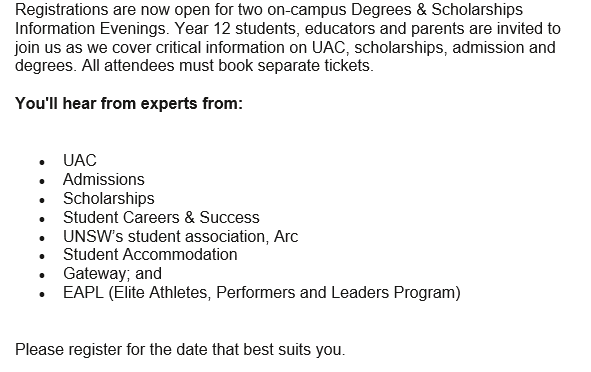Click the 'Scholarships' list item
The height and width of the screenshot is (372, 591).
(x=109, y=199)
